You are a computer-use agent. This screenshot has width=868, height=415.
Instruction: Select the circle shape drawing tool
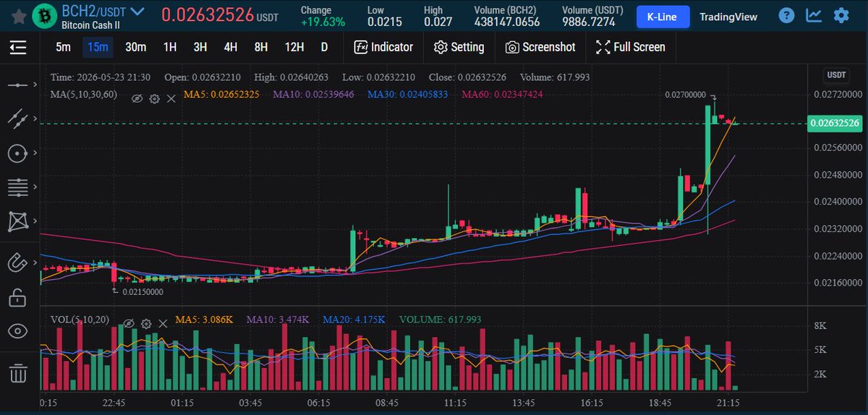tap(18, 153)
